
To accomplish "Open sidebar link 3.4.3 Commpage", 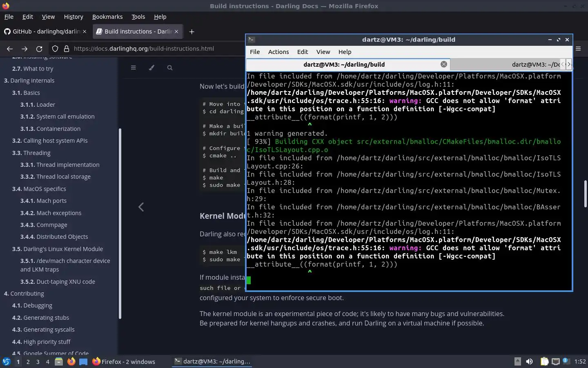I will pos(44,225).
